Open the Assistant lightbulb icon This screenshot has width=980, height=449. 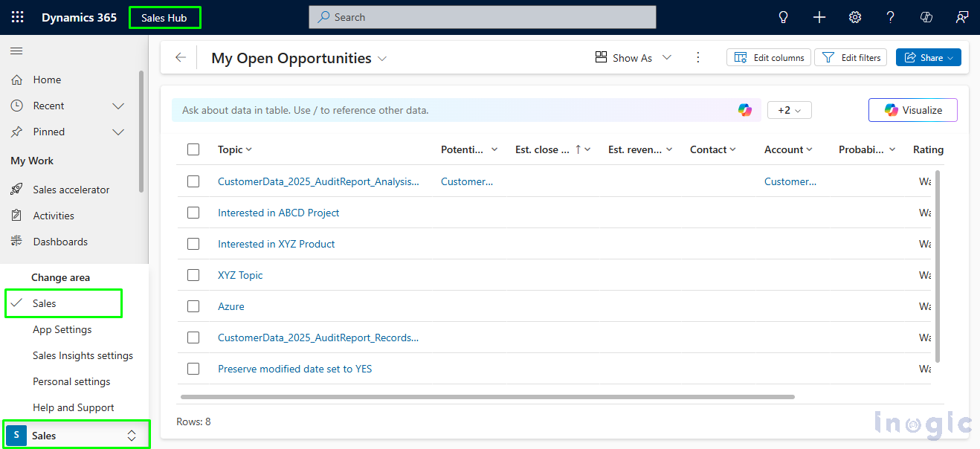pos(783,17)
